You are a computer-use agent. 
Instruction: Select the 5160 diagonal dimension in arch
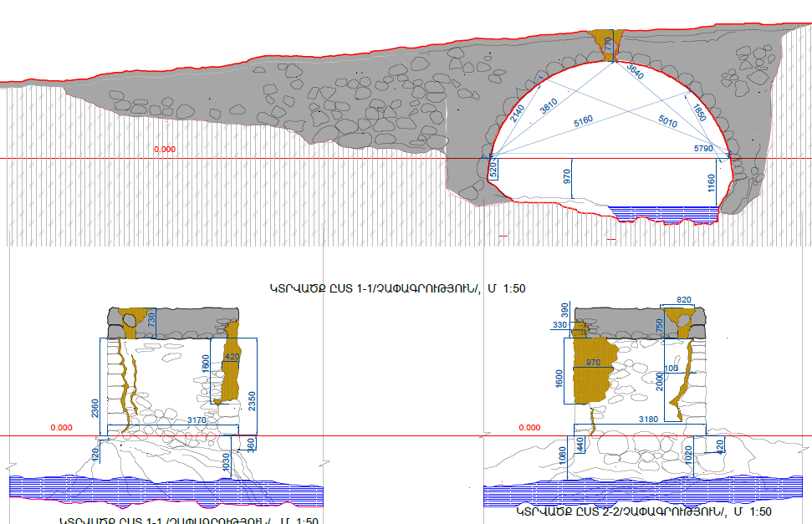tap(583, 121)
